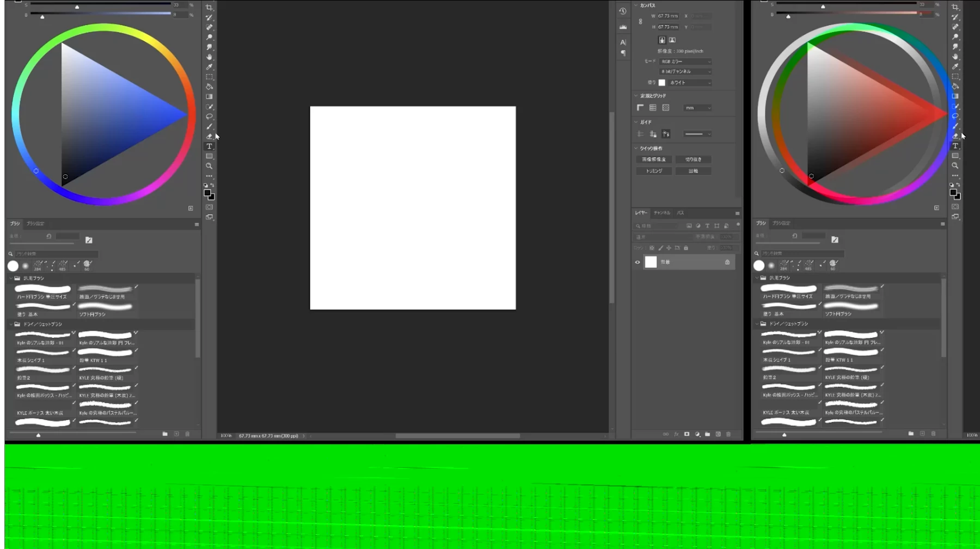Change screen mode icon in left-side toolbar
Screen dimensions: 980x549
click(x=209, y=217)
